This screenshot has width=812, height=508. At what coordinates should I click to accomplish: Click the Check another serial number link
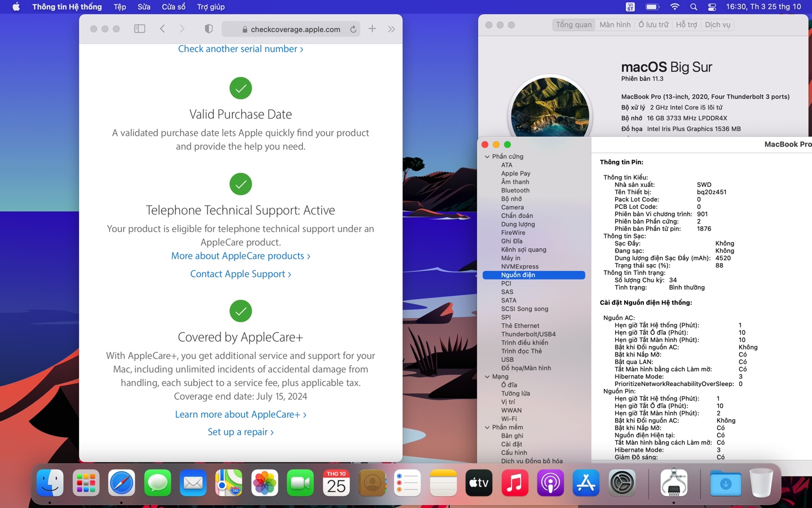[x=241, y=49]
